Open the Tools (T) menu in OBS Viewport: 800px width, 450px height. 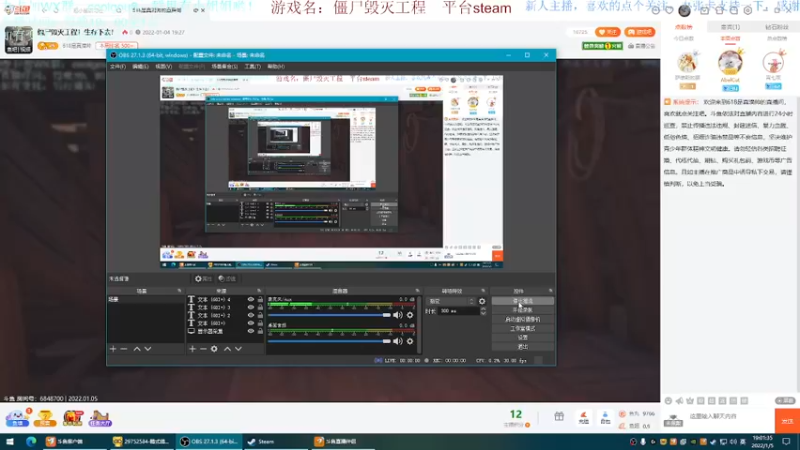point(253,66)
